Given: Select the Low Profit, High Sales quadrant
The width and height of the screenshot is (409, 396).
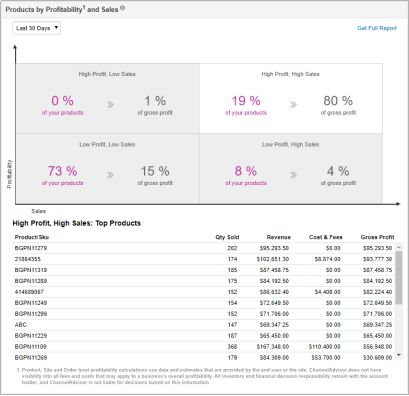Looking at the screenshot, I should 291,169.
